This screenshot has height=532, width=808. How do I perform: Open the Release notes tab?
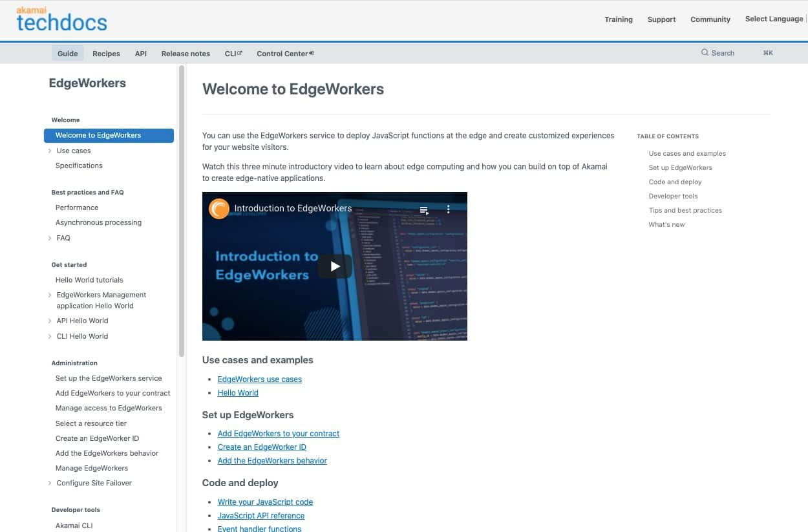[x=186, y=54]
